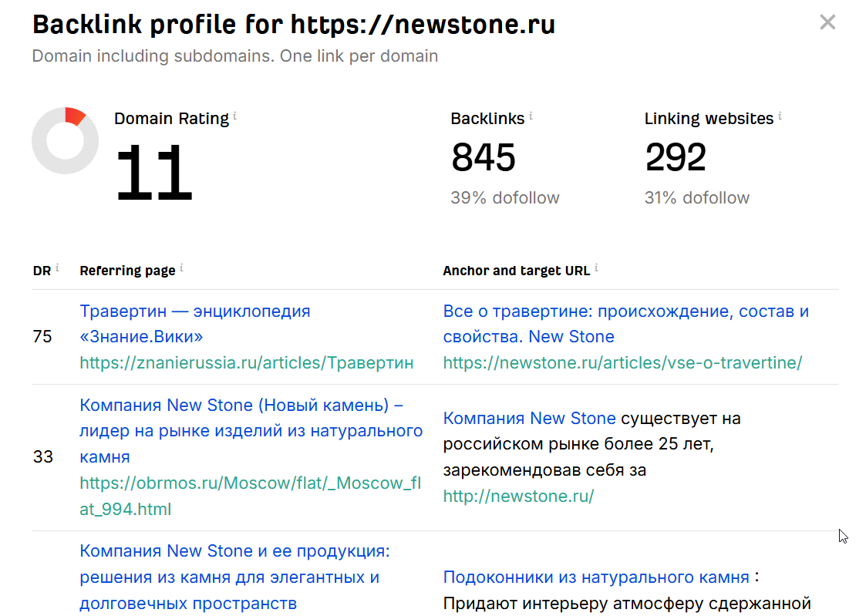
Task: Click the Domain Rating donut chart
Action: (66, 141)
